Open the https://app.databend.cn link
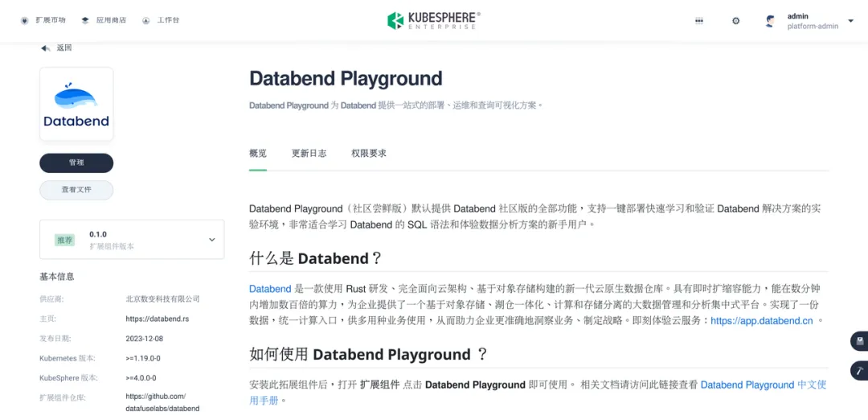868x420 pixels. coord(762,321)
